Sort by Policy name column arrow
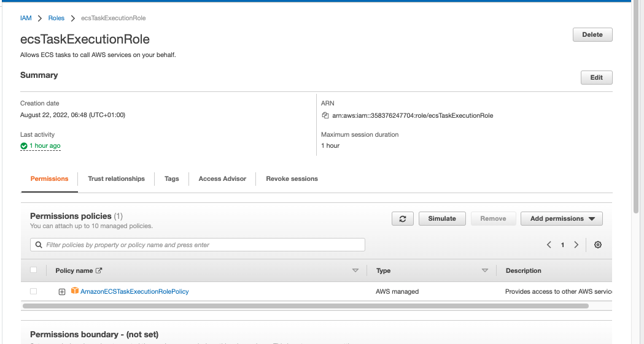Viewport: 644px width, 344px height. pos(355,270)
